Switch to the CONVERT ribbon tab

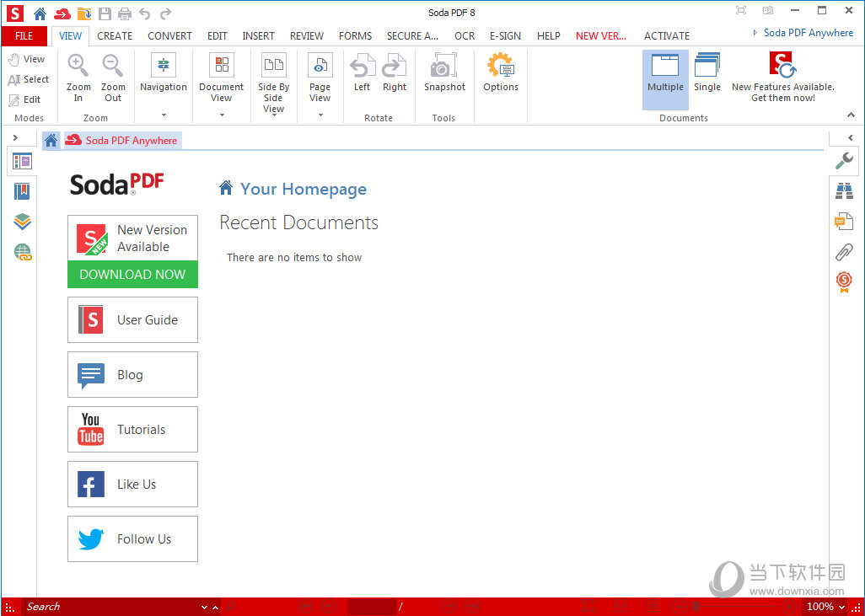coord(169,36)
